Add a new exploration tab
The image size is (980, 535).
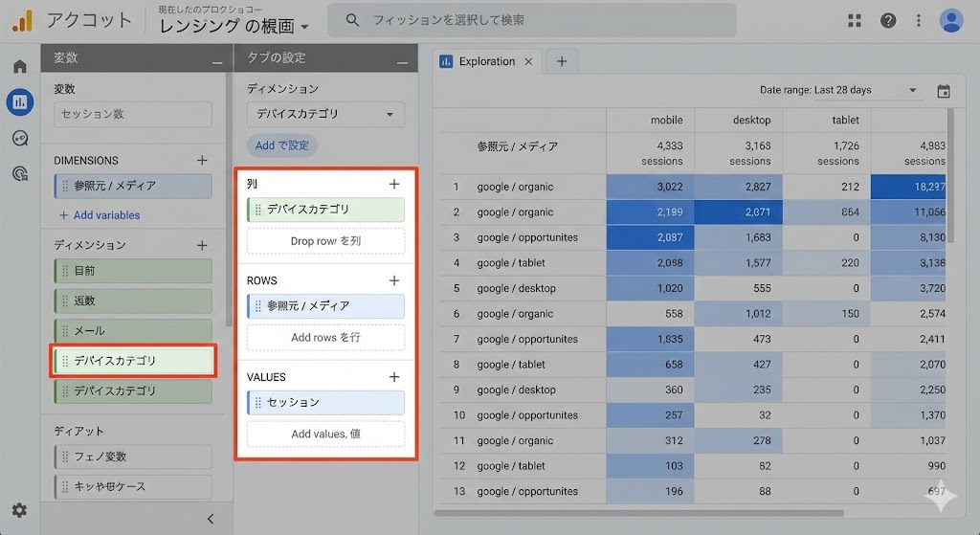[561, 61]
